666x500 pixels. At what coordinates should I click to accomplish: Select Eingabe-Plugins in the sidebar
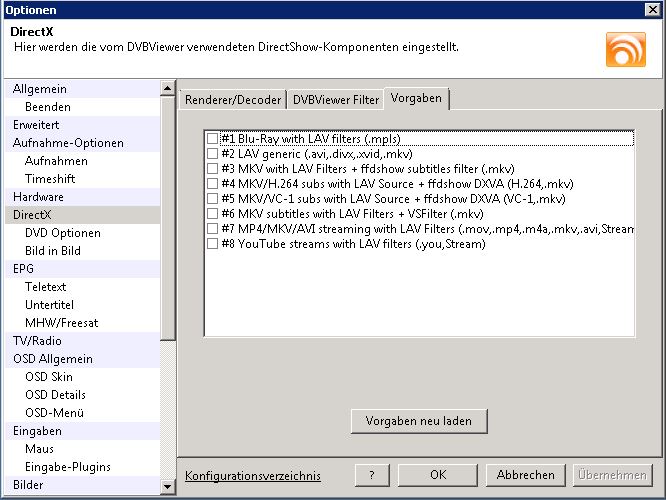pos(68,467)
